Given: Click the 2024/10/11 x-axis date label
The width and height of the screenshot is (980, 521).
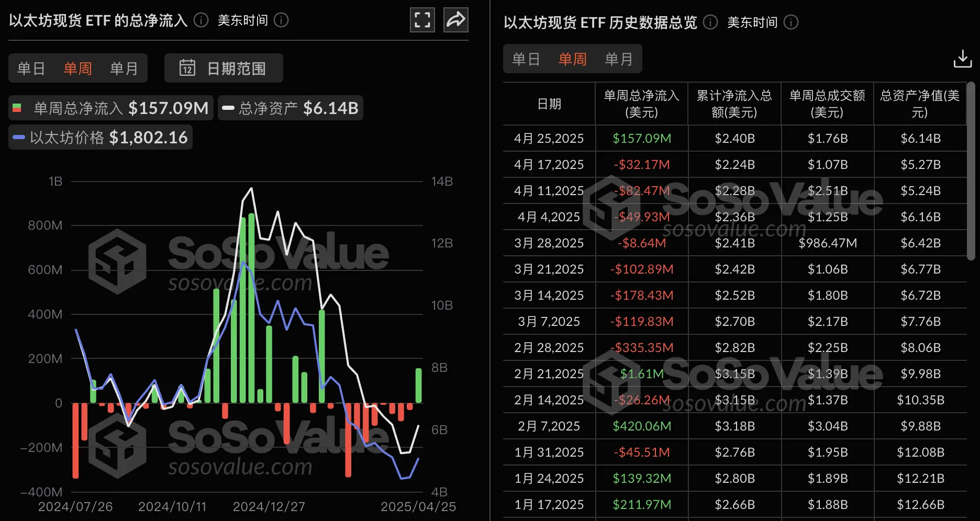Looking at the screenshot, I should tap(172, 507).
